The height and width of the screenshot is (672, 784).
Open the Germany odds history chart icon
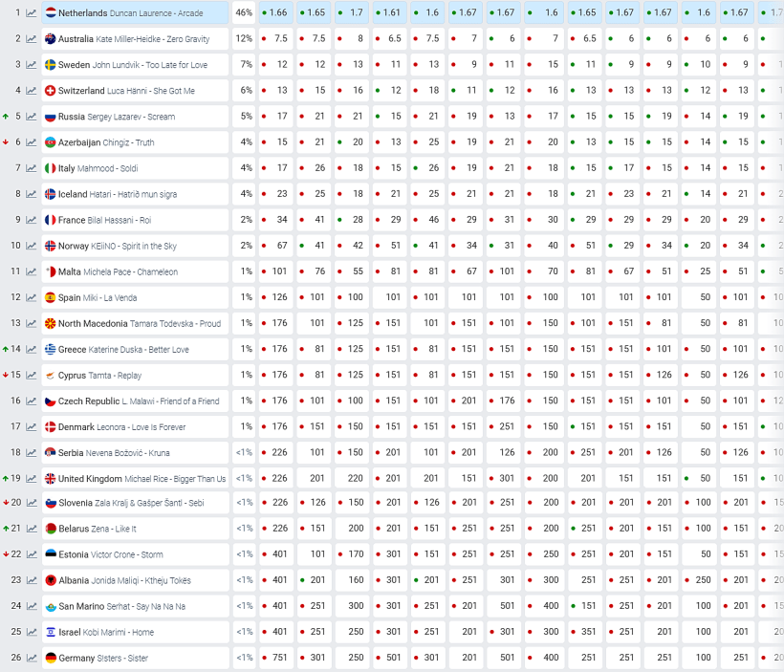pos(31,659)
